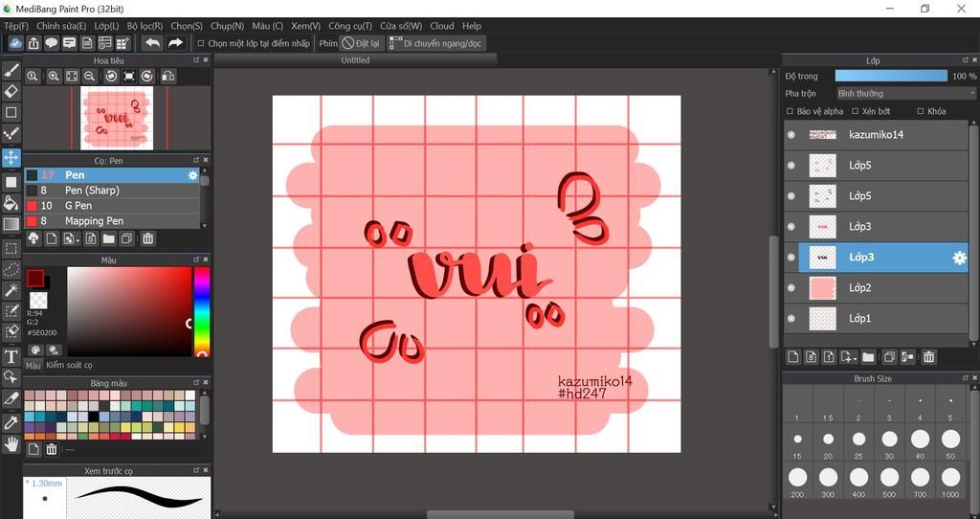Select the Brush tool in left toolbar
The height and width of the screenshot is (519, 980).
click(x=11, y=70)
